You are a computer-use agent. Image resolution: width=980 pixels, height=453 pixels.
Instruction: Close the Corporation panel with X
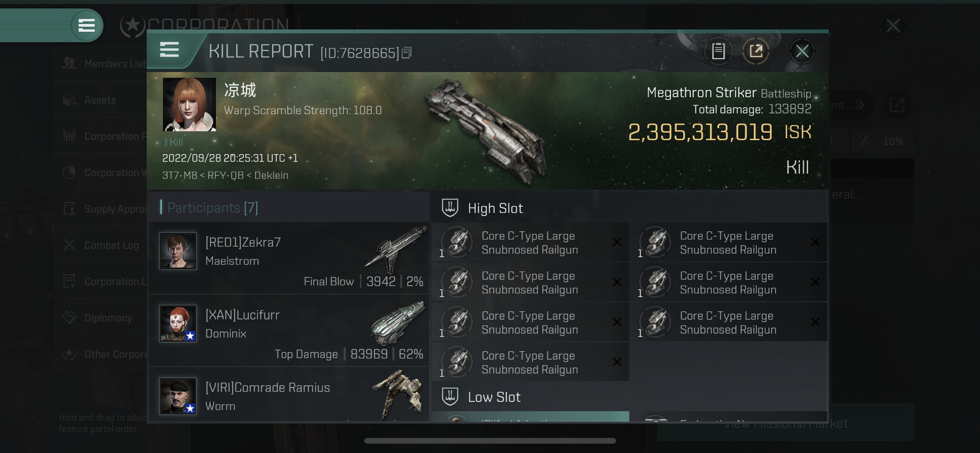click(x=893, y=26)
